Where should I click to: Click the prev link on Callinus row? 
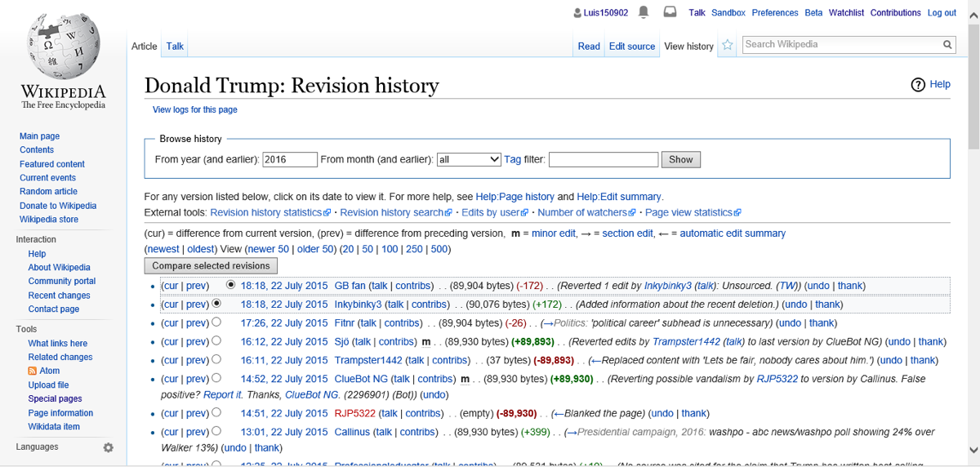tap(197, 432)
